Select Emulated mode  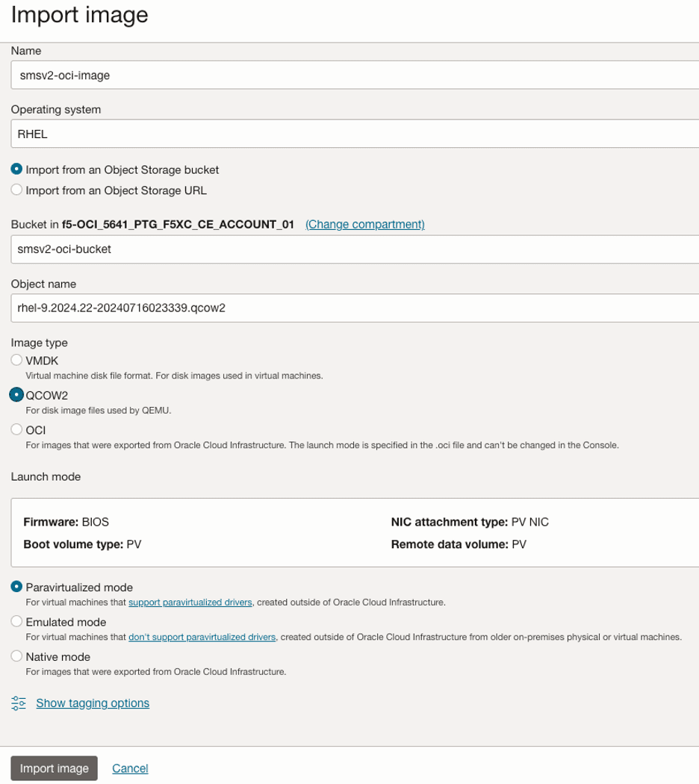click(x=17, y=622)
